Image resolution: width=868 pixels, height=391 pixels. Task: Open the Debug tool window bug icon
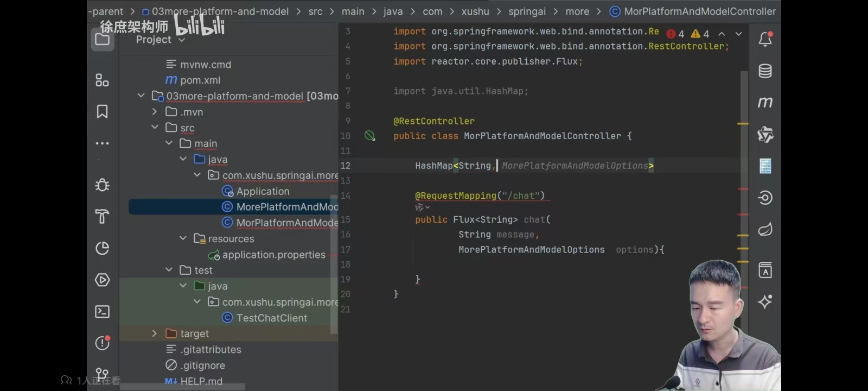(x=102, y=185)
